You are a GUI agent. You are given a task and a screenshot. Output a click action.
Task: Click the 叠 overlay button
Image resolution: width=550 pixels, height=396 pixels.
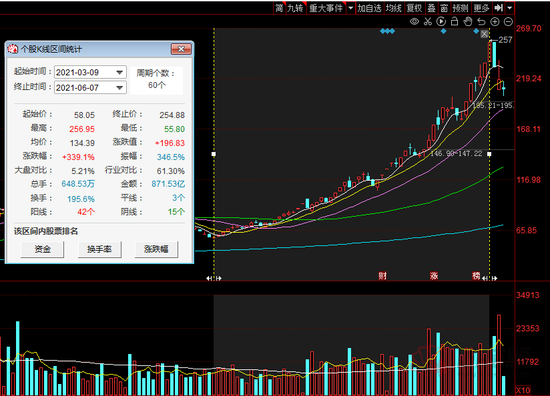431,8
